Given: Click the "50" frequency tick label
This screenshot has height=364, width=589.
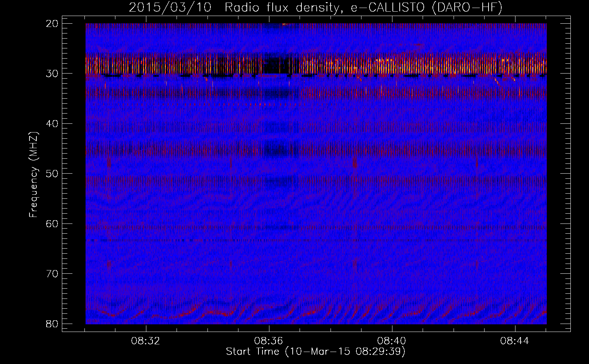Looking at the screenshot, I should pyautogui.click(x=52, y=174).
